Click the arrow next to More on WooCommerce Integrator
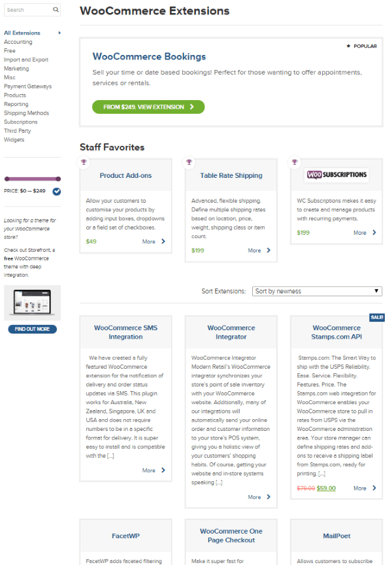Screen dimensions: 392x565 (269, 497)
